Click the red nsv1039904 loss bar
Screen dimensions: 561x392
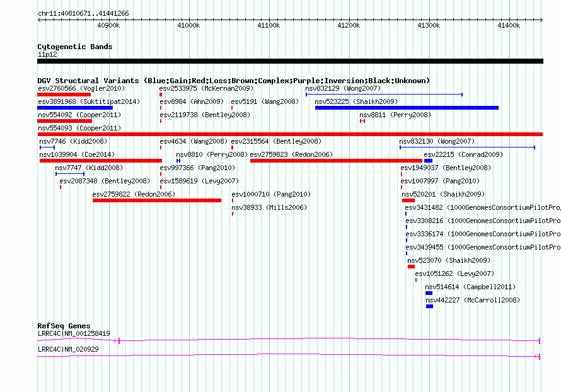(x=101, y=161)
